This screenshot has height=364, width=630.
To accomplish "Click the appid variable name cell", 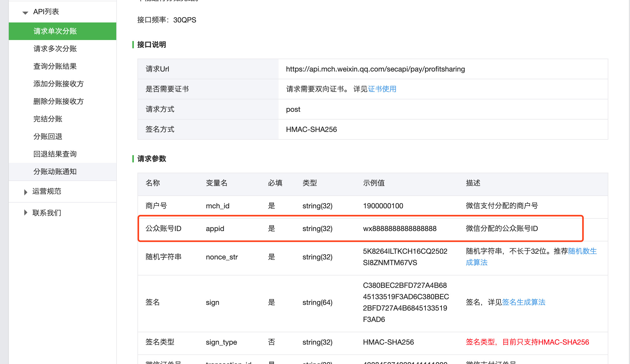I will tap(215, 229).
